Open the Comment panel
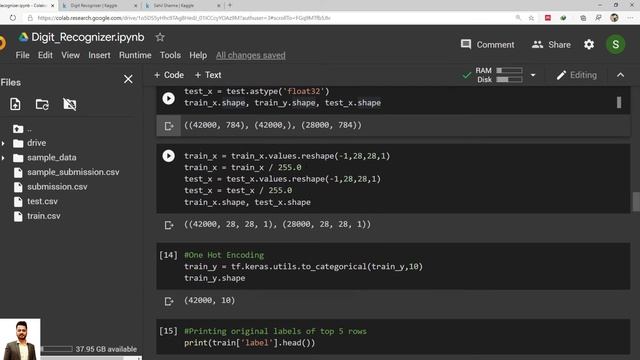 [x=487, y=44]
